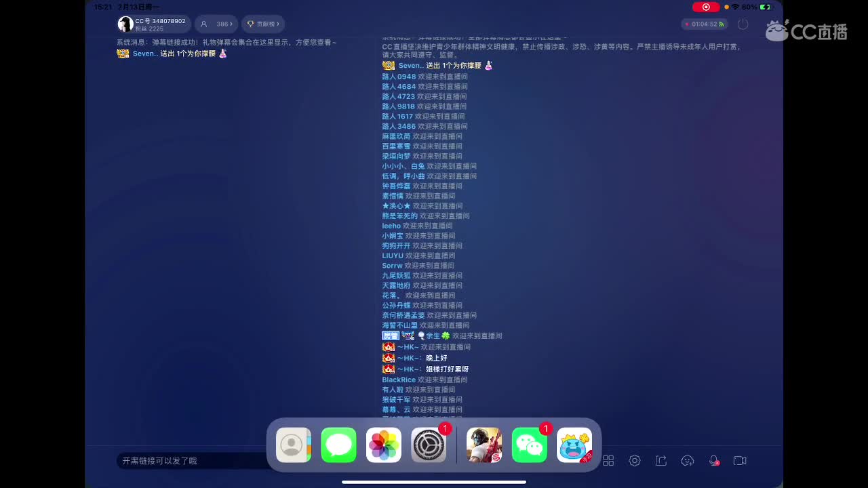Open WeChat from the dock

tap(530, 445)
